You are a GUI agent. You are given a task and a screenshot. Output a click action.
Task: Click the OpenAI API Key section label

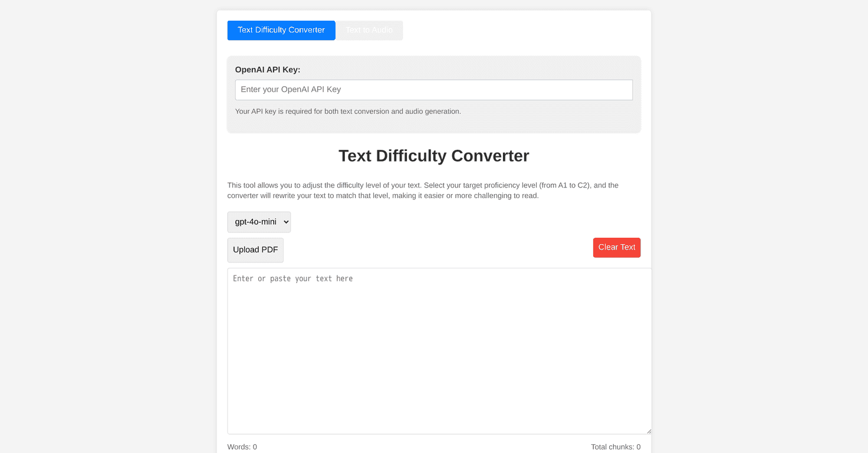268,69
